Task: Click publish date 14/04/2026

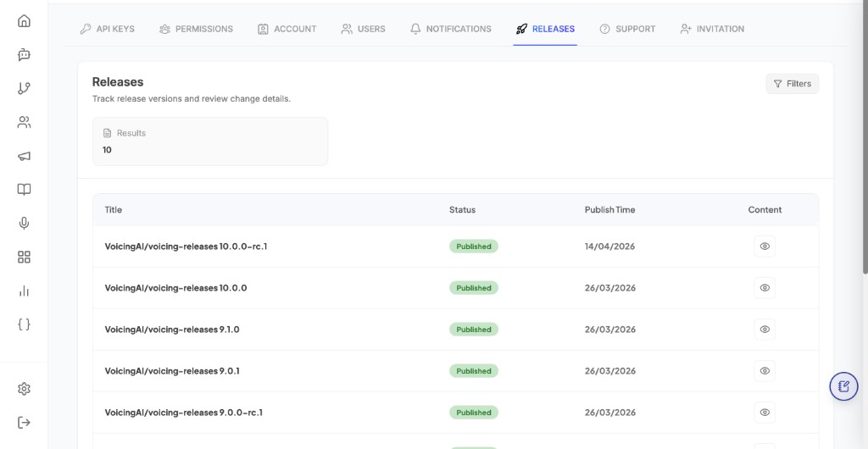Action: tap(609, 247)
